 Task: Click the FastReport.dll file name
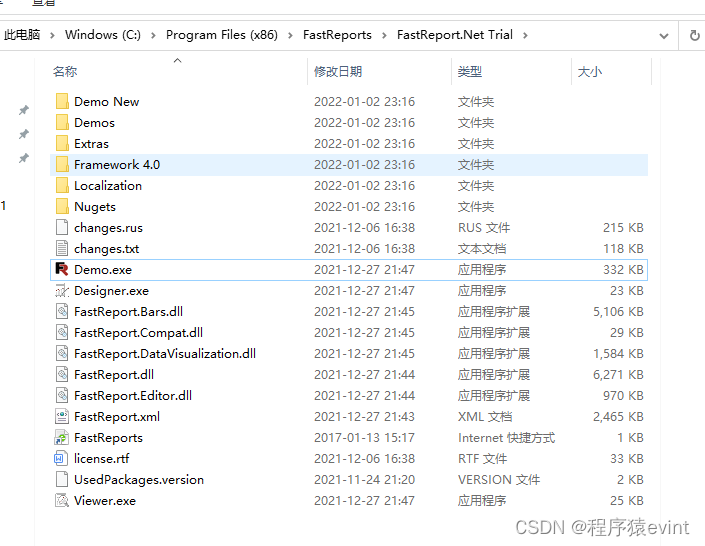[114, 375]
